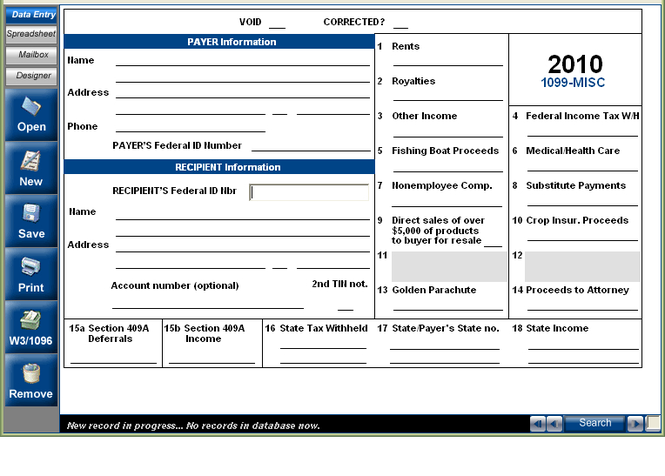Click the PAYER Address field
Viewport: 665px width, 476px height.
pos(243,93)
